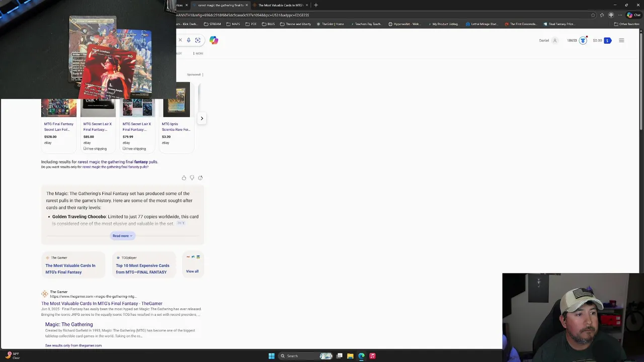Show next sponsored shopping products
Image resolution: width=644 pixels, height=362 pixels.
(202, 119)
